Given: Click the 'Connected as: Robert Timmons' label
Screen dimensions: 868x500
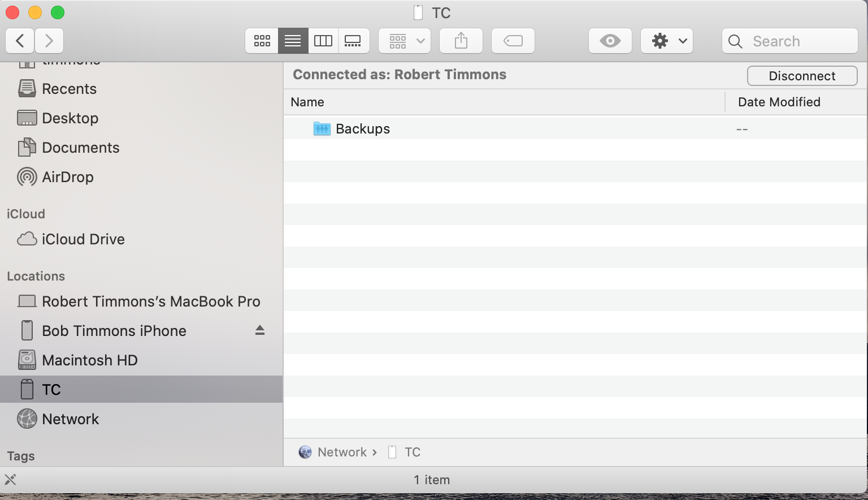Looking at the screenshot, I should [x=400, y=75].
